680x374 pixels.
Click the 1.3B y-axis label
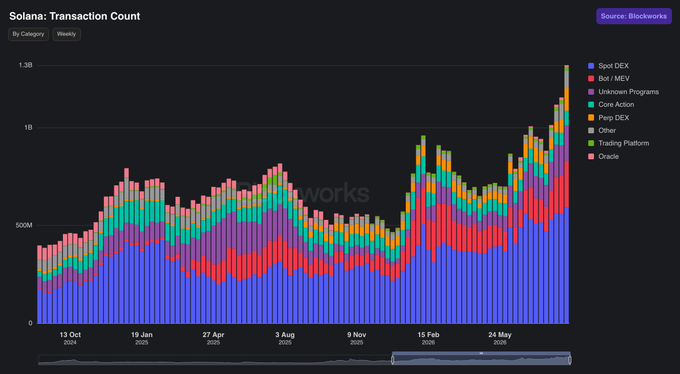26,66
